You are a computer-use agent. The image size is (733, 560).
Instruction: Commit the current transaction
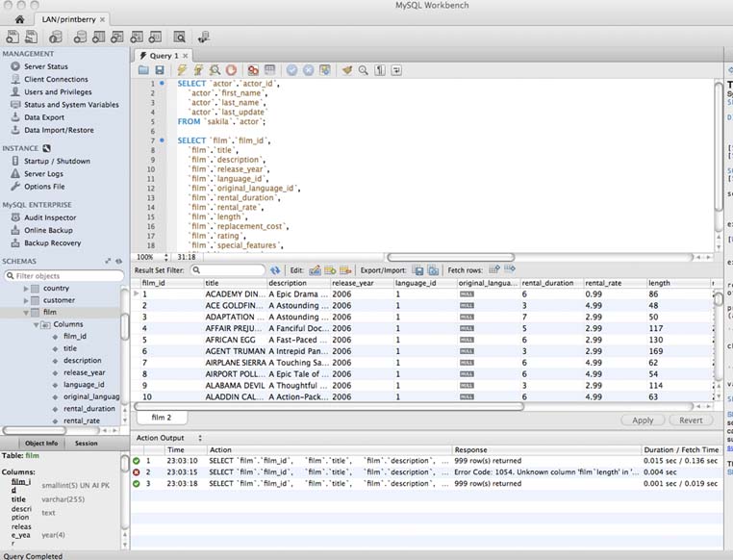coord(291,70)
